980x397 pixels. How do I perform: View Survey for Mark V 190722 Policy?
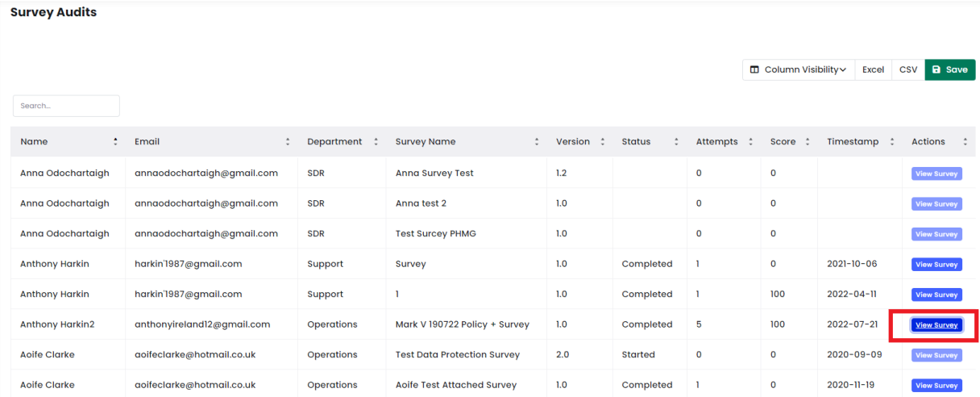[936, 325]
